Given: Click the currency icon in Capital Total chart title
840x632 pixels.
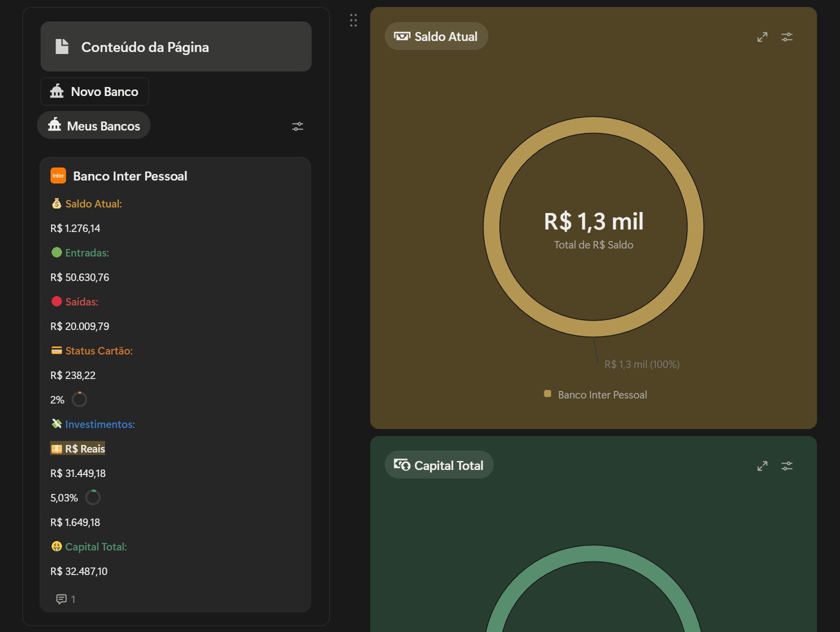Looking at the screenshot, I should (x=402, y=465).
